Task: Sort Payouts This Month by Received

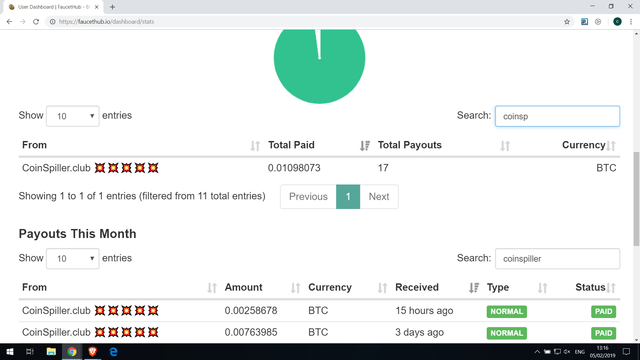Action: click(x=437, y=288)
